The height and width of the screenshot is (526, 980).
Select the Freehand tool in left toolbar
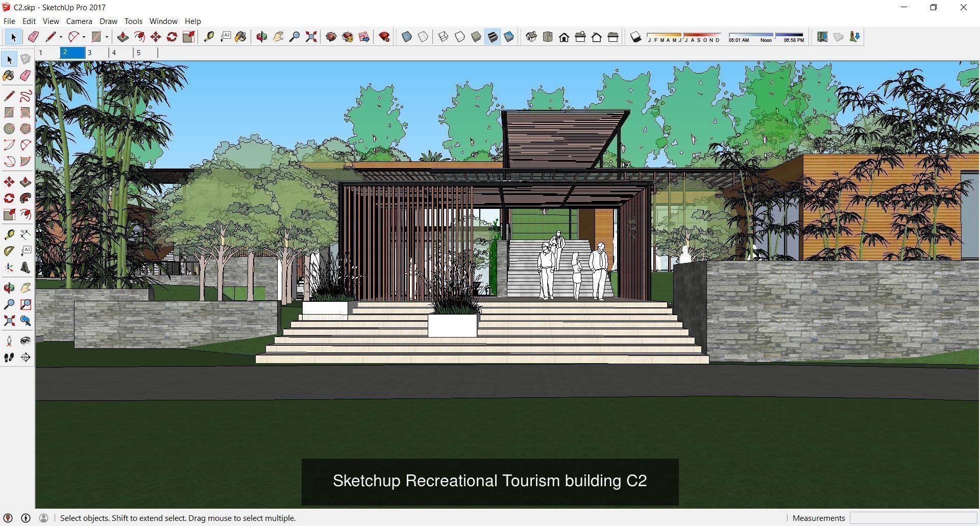[x=26, y=96]
